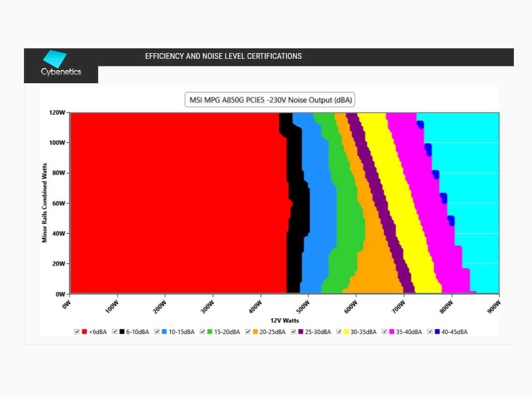Click the Efficiency and Noise Level Certifications heading
The height and width of the screenshot is (399, 532).
click(223, 56)
